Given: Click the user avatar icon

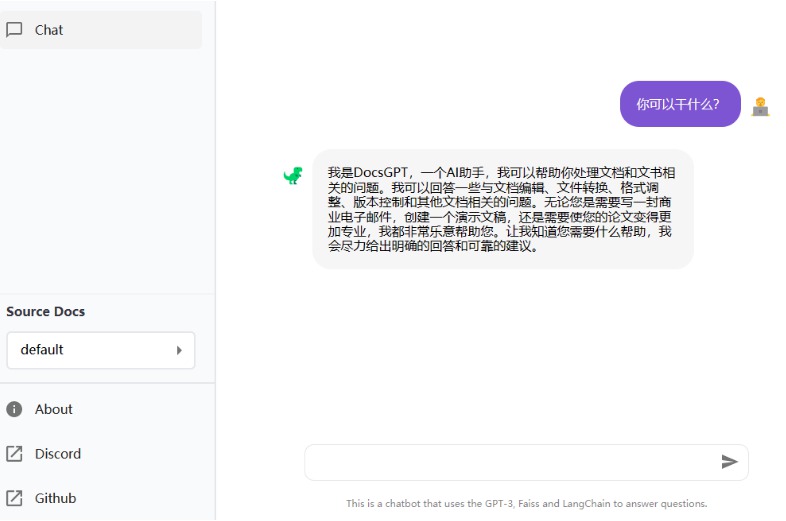Looking at the screenshot, I should (760, 106).
